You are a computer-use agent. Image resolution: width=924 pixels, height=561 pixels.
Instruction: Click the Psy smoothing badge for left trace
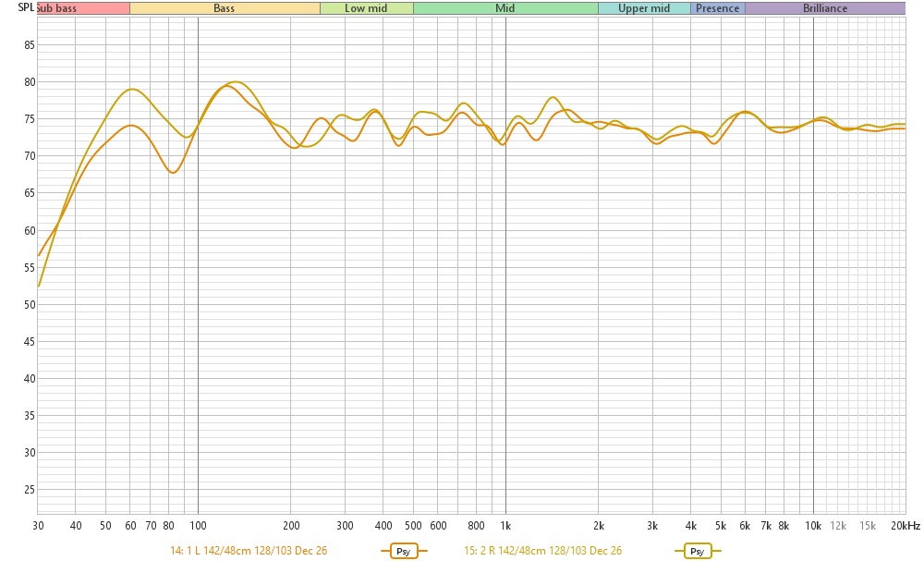403,551
